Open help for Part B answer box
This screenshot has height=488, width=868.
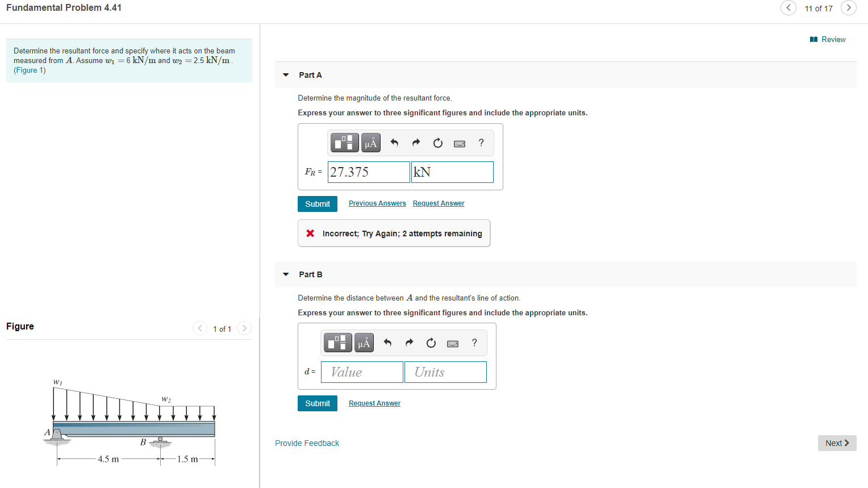click(x=474, y=343)
